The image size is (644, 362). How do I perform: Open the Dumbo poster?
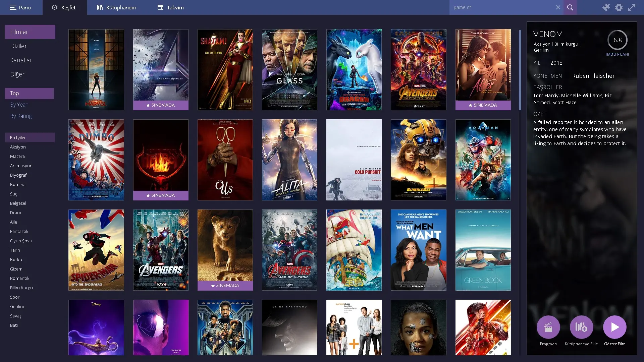coord(96,160)
